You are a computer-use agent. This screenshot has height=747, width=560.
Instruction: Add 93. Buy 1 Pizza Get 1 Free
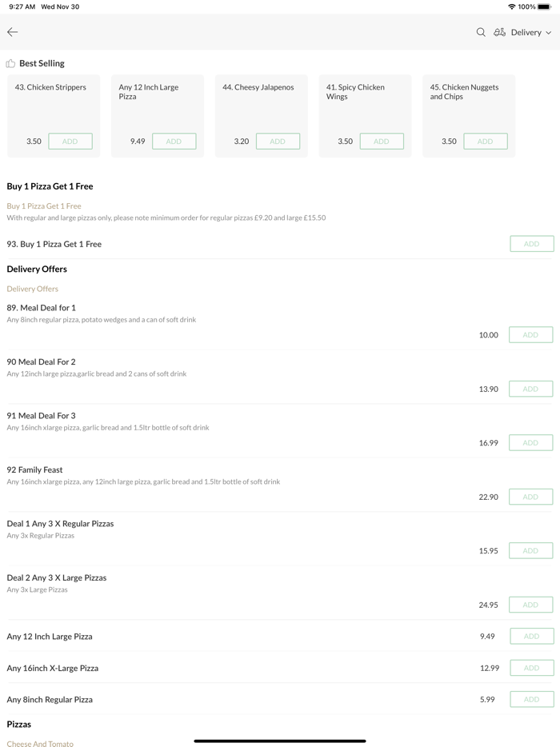(531, 244)
